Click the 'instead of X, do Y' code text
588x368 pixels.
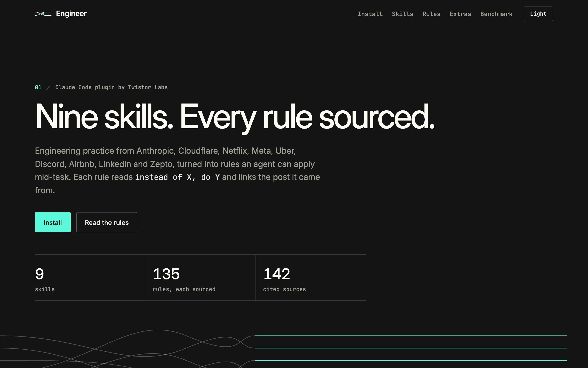[177, 177]
